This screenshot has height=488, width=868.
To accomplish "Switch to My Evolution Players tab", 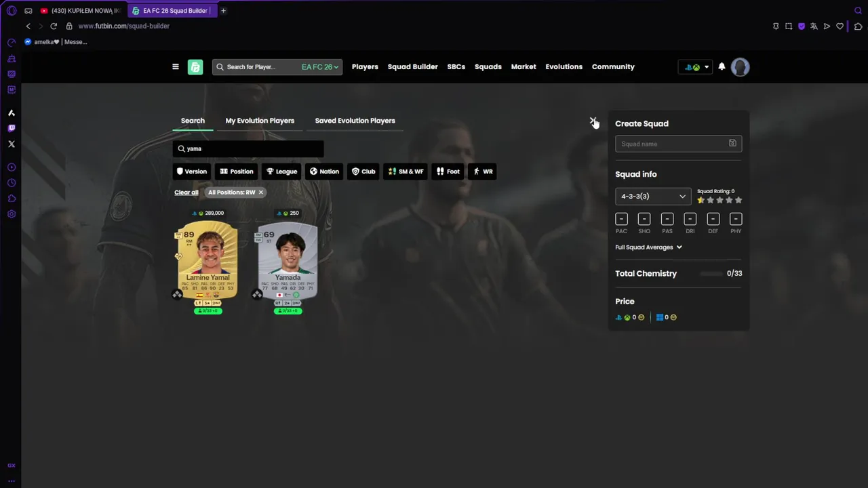I will pyautogui.click(x=260, y=121).
